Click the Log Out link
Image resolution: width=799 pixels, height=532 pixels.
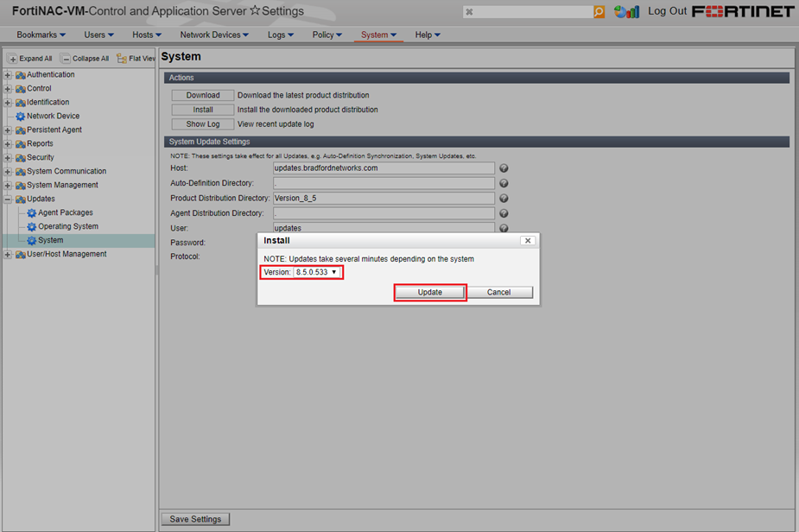[667, 11]
